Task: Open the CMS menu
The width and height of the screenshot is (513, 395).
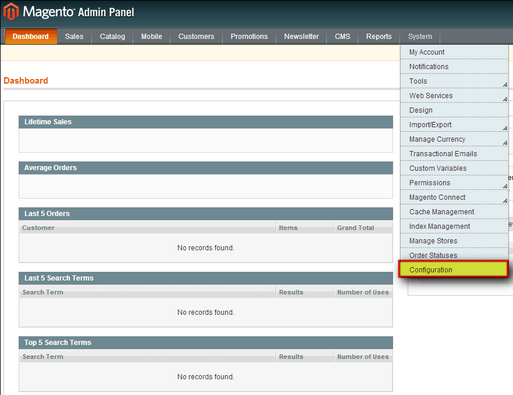Action: pyautogui.click(x=342, y=36)
